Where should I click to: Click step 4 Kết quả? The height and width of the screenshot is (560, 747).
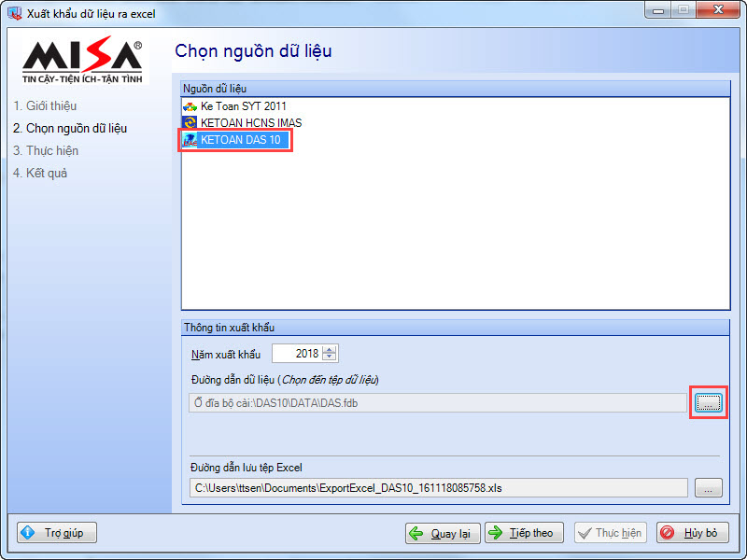[x=40, y=173]
